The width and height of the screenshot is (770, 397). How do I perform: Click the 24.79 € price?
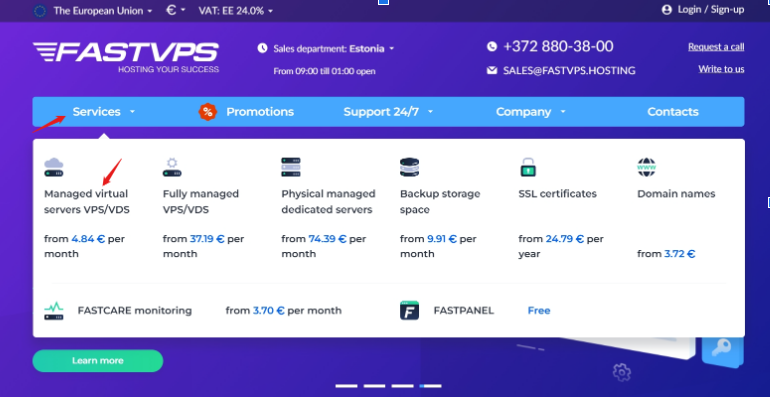[x=565, y=239]
